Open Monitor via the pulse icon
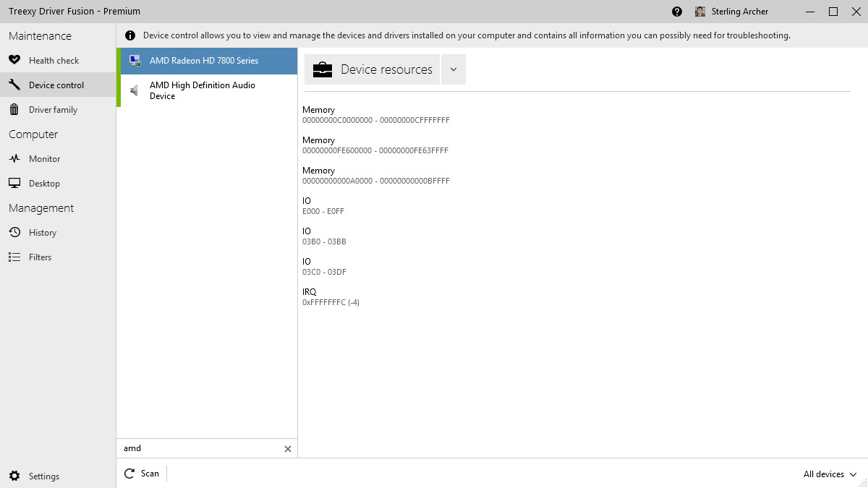The height and width of the screenshot is (488, 868). (x=14, y=158)
